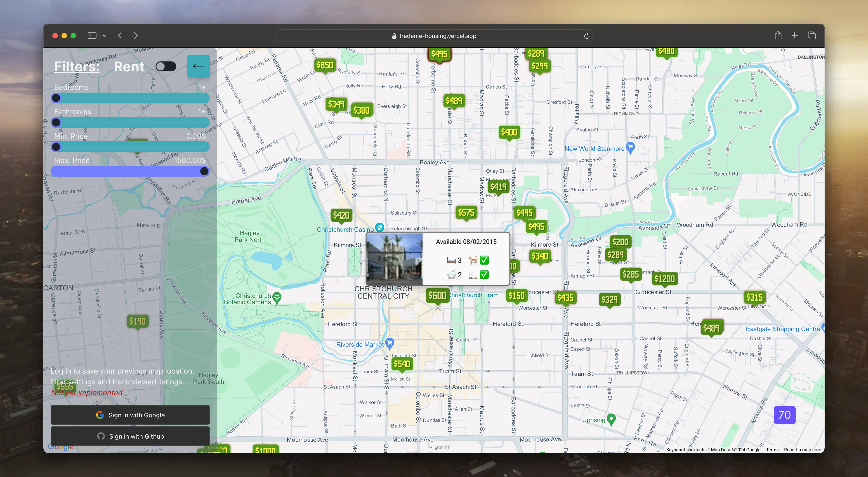Select the $315 listing marker
868x477 pixels.
pos(755,297)
